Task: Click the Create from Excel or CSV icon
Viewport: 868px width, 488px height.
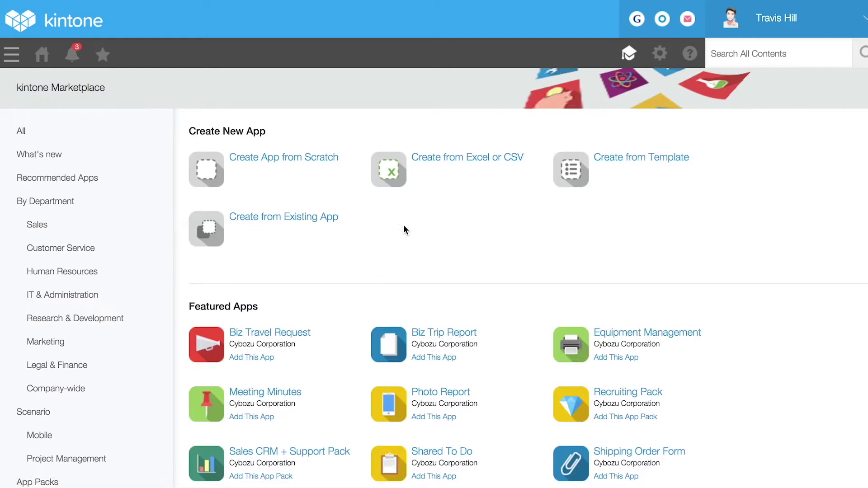Action: tap(388, 169)
